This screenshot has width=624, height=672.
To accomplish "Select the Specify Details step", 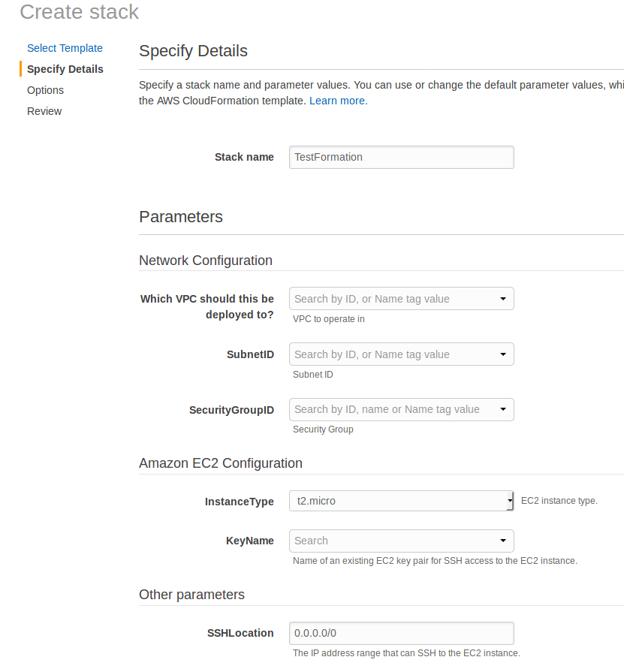I will pyautogui.click(x=65, y=69).
